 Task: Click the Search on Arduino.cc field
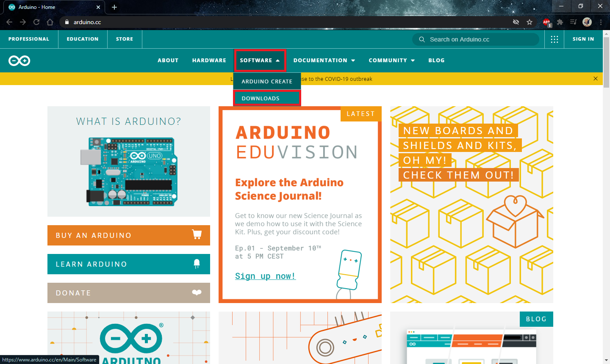(x=476, y=39)
